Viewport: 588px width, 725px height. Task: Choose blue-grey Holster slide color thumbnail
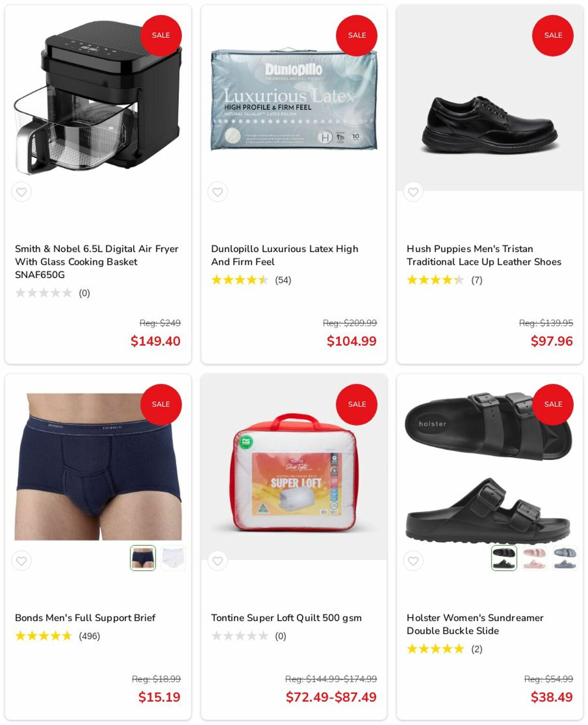coord(564,558)
